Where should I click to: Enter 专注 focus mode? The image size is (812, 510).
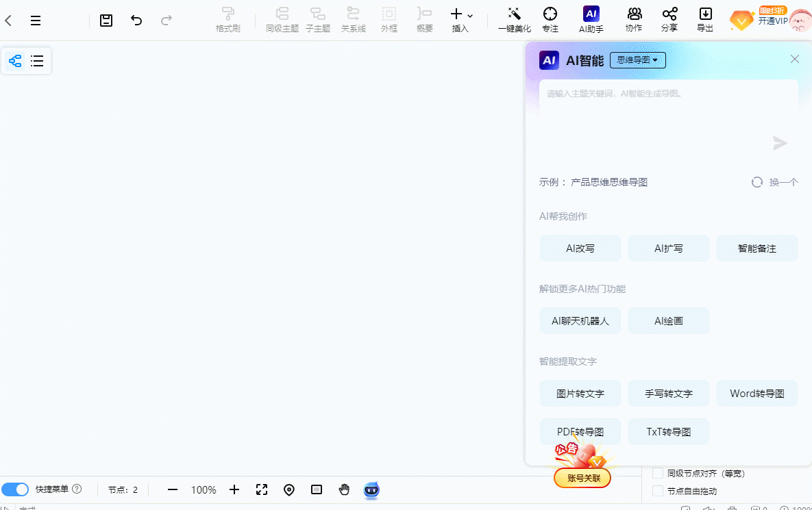(550, 20)
